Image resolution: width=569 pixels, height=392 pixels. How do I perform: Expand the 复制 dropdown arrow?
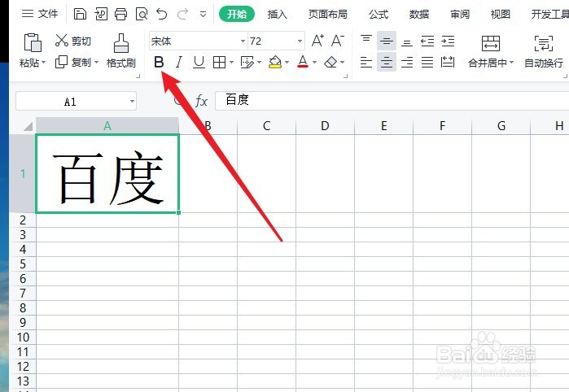[x=96, y=63]
